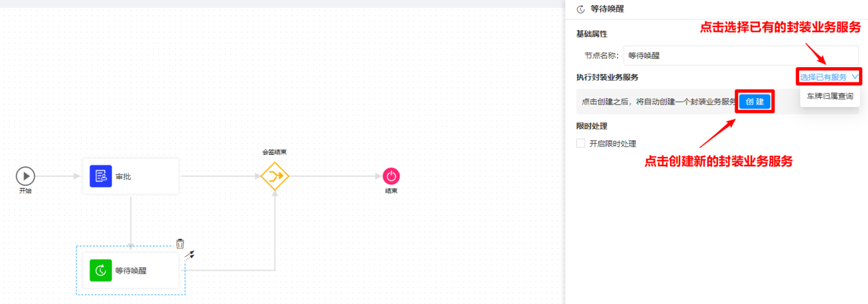Viewport: 868px width, 304px height.
Task: Click the 审批 node label text
Action: click(x=123, y=177)
